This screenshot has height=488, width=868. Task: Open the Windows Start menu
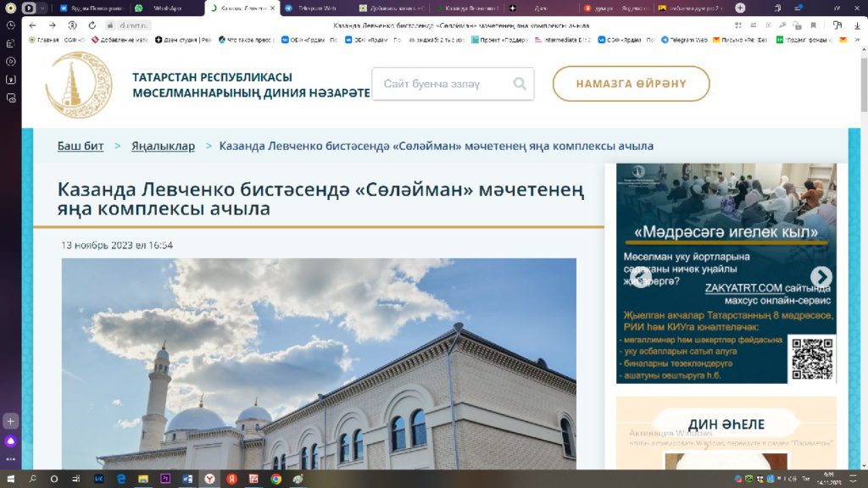tap(10, 479)
